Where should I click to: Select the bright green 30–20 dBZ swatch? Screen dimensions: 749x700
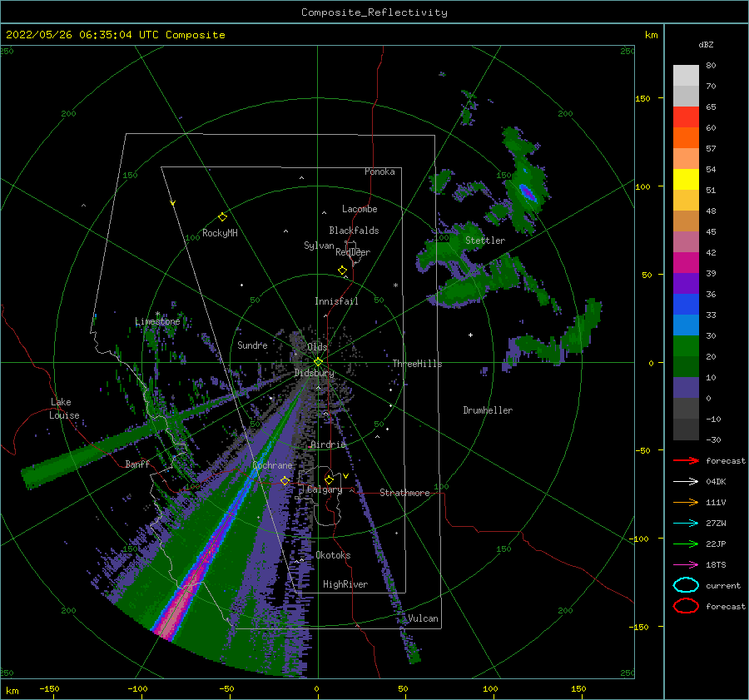(686, 346)
